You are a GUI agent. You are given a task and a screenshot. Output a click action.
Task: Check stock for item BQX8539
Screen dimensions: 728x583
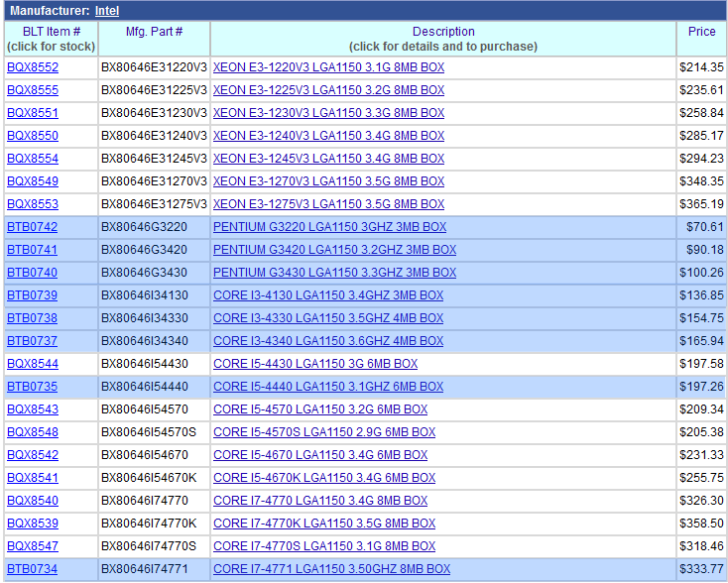pos(33,524)
